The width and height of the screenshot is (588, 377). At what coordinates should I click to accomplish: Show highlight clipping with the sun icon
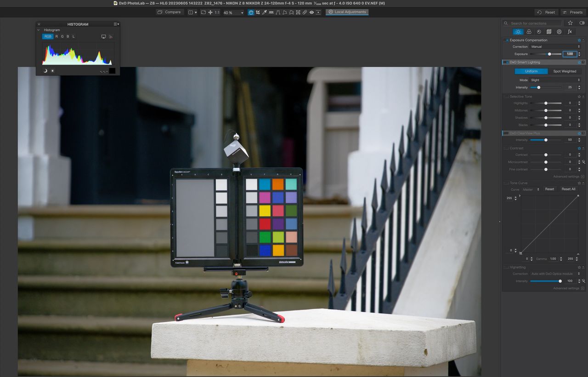pyautogui.click(x=52, y=71)
